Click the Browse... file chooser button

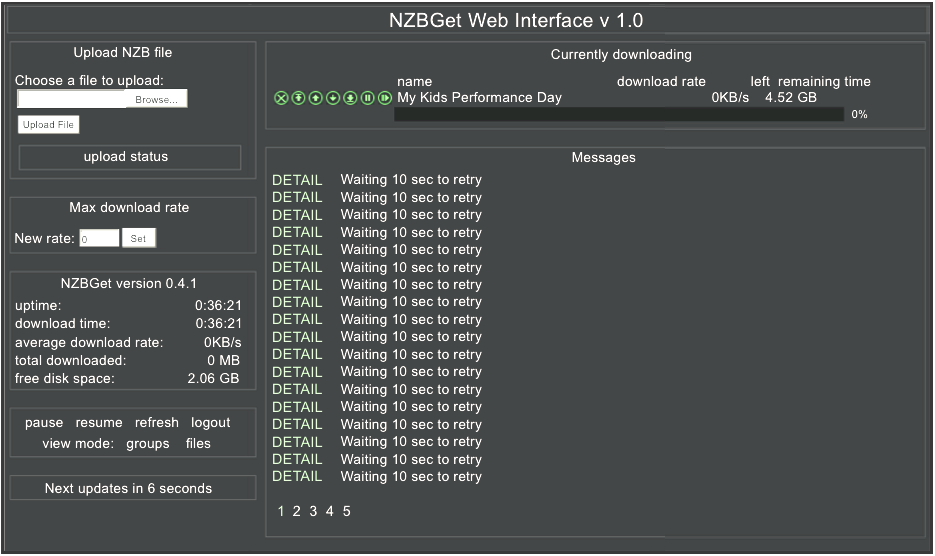pos(156,99)
